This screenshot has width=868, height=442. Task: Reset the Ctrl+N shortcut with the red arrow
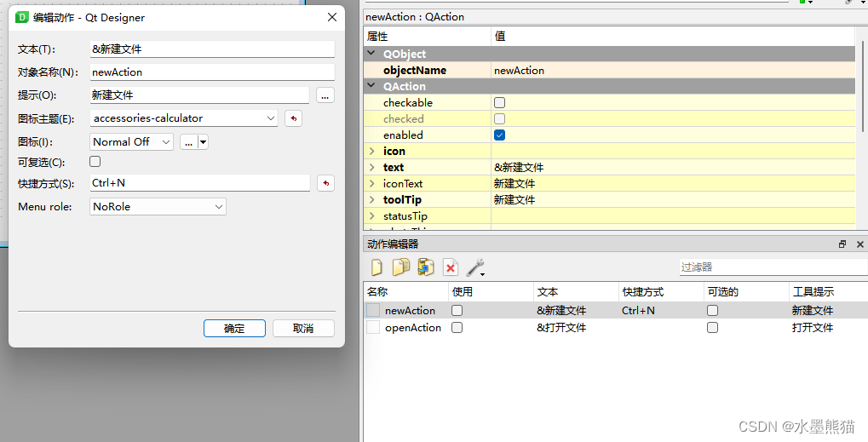[326, 183]
